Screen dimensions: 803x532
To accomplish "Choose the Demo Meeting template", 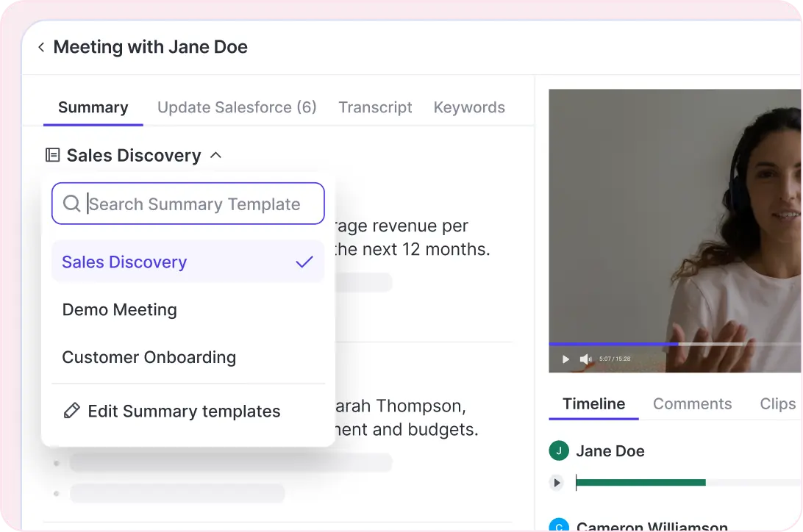I will [188, 309].
